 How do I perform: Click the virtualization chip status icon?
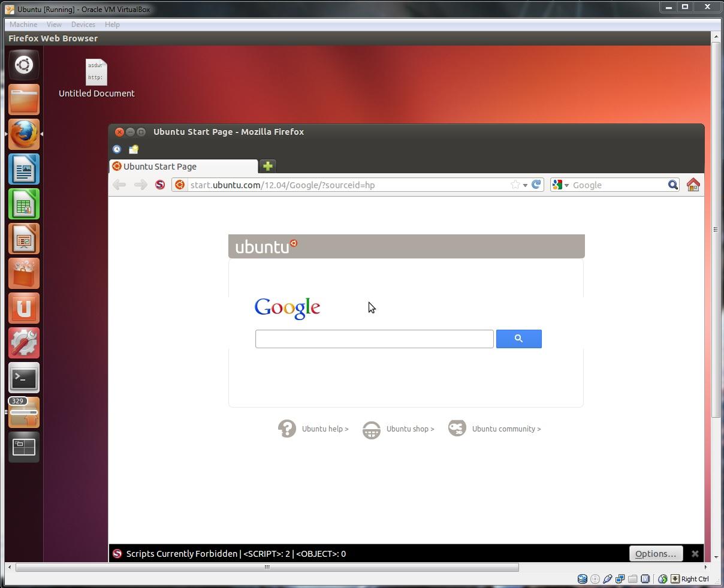click(645, 579)
